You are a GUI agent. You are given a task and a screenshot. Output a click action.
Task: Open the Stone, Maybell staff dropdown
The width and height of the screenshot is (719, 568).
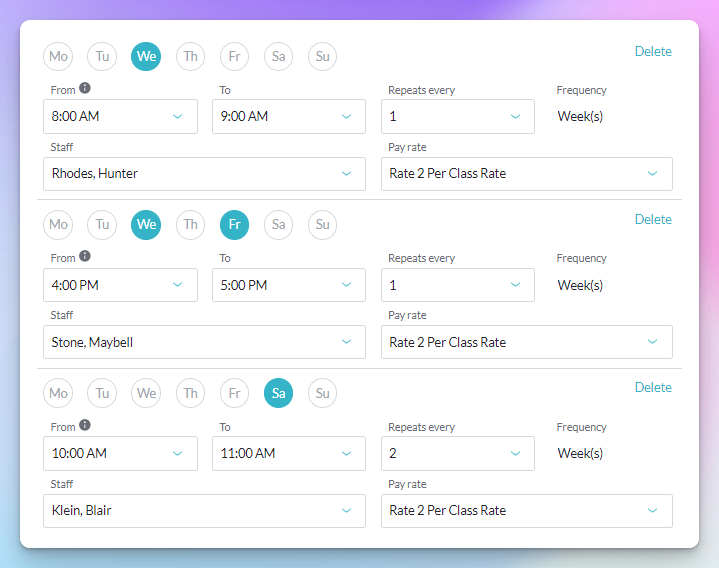[205, 342]
